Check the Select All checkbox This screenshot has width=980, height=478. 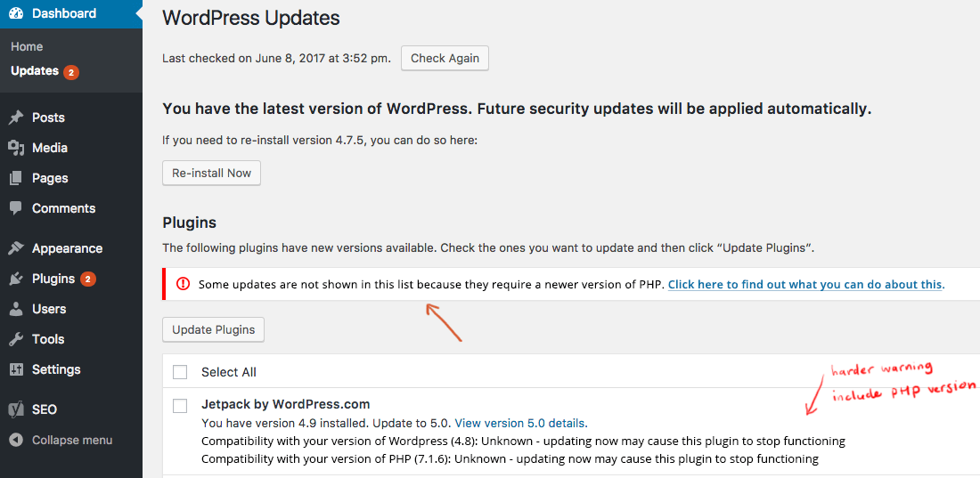(180, 372)
